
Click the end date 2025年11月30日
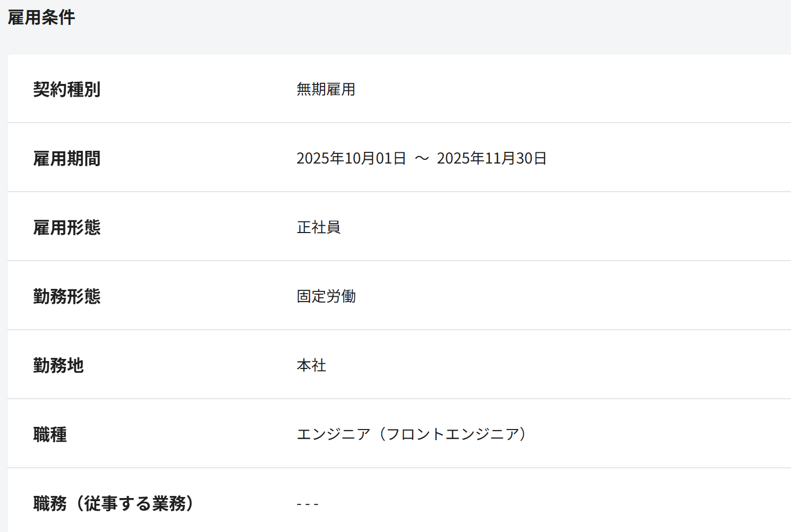click(491, 158)
